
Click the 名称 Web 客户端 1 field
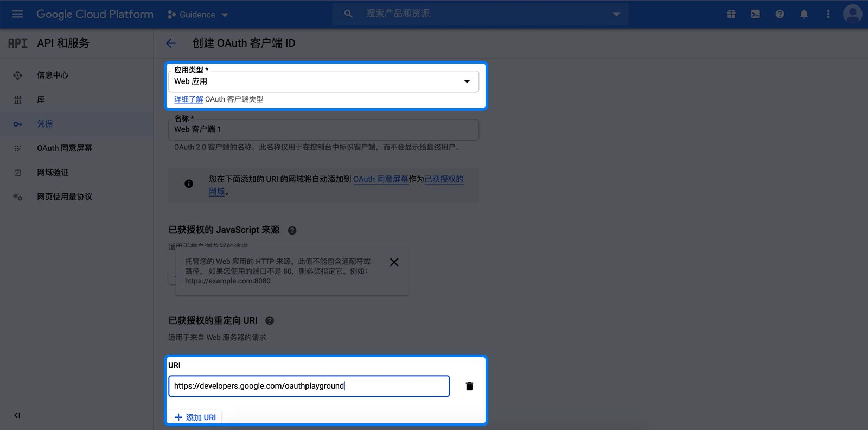click(323, 130)
